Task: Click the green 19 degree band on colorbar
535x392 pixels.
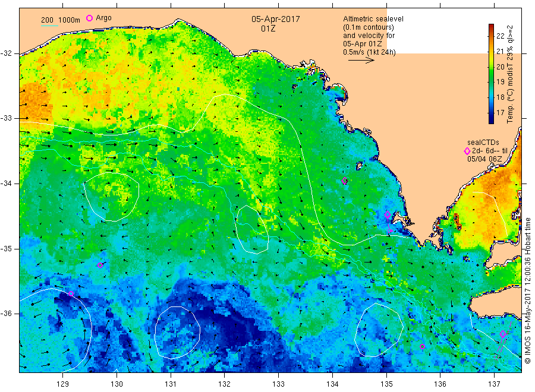Action: pos(492,82)
